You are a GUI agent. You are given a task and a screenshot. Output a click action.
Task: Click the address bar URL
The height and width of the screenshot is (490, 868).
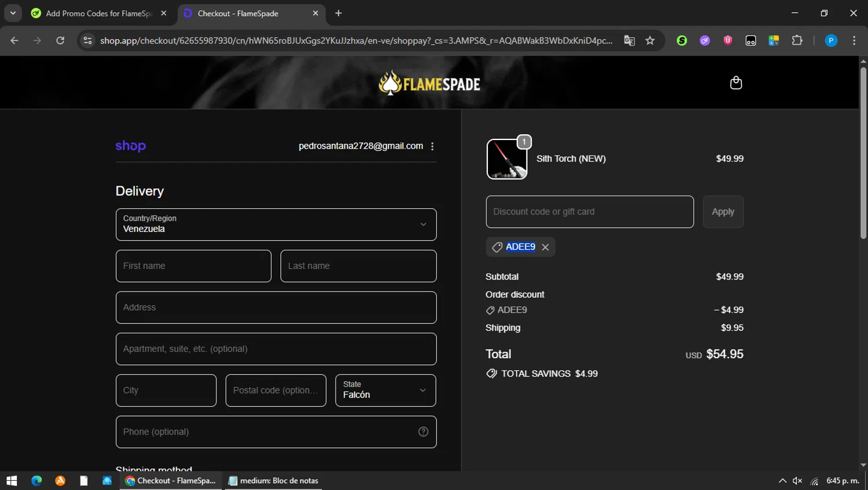tap(356, 40)
